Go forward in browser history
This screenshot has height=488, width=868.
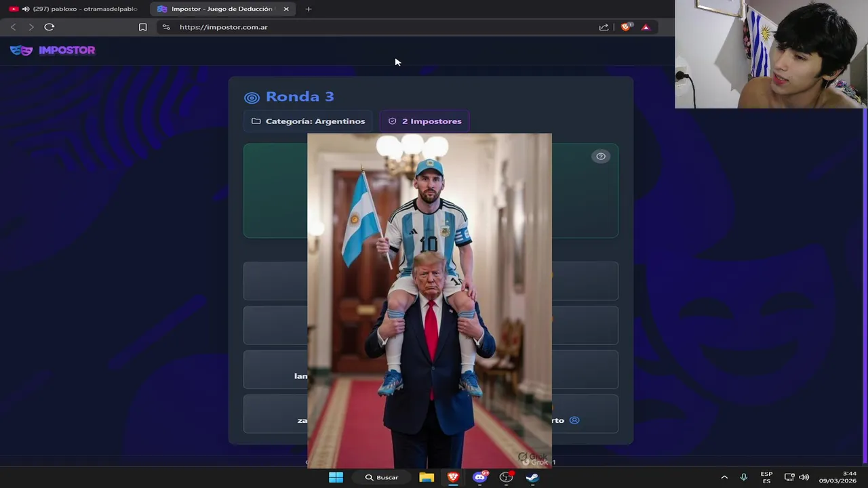(x=31, y=27)
